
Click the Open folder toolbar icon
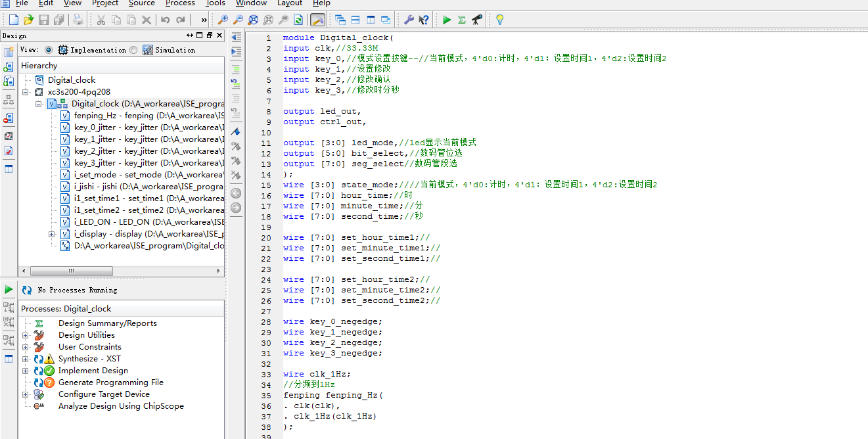28,20
